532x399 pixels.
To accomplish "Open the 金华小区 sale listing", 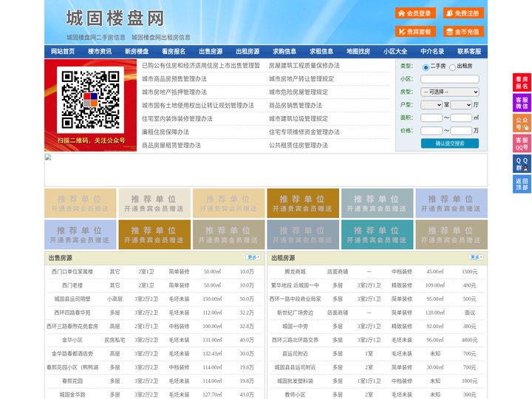I will (72, 340).
